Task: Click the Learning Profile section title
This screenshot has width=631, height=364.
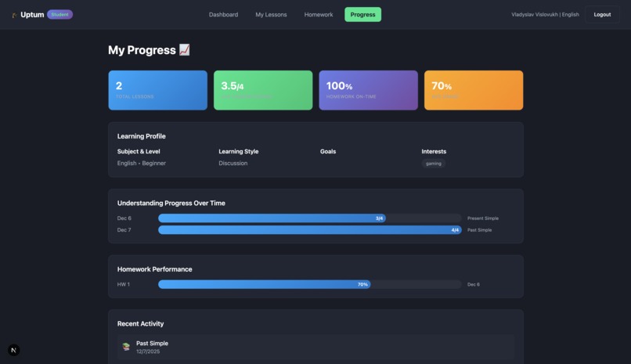Action: click(141, 136)
